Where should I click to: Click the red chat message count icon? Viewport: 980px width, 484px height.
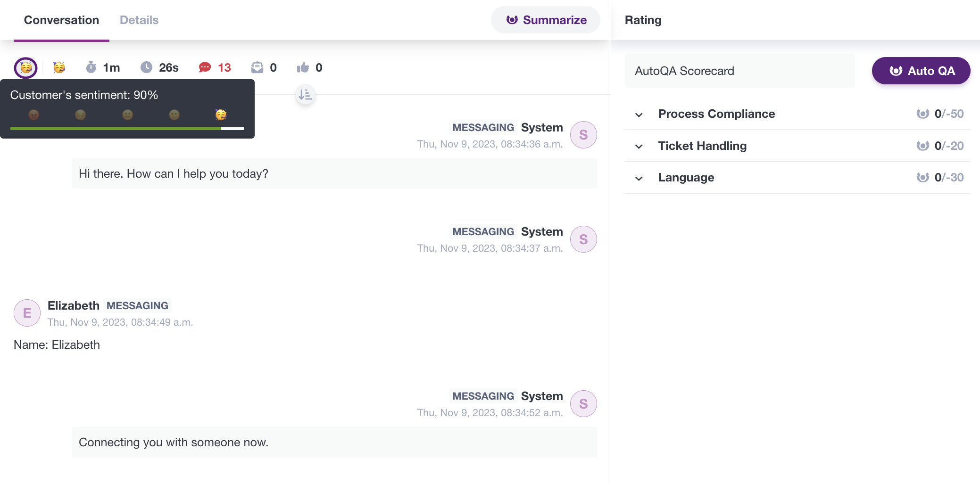click(x=205, y=67)
